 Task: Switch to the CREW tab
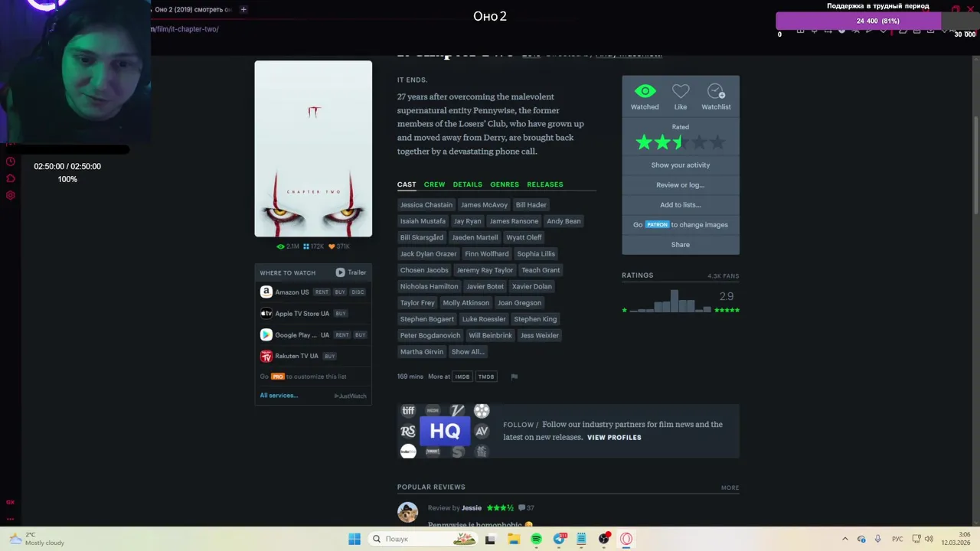(x=434, y=184)
